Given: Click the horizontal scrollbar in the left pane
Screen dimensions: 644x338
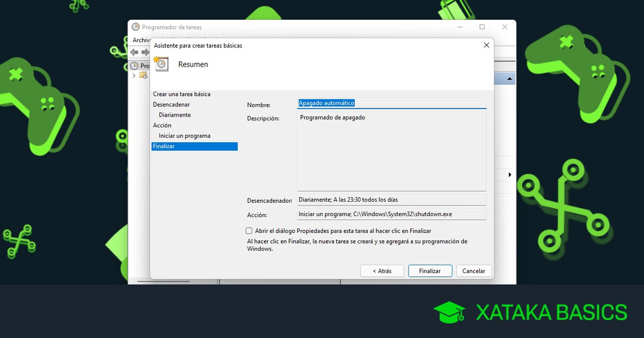Looking at the screenshot, I should coord(163,281).
